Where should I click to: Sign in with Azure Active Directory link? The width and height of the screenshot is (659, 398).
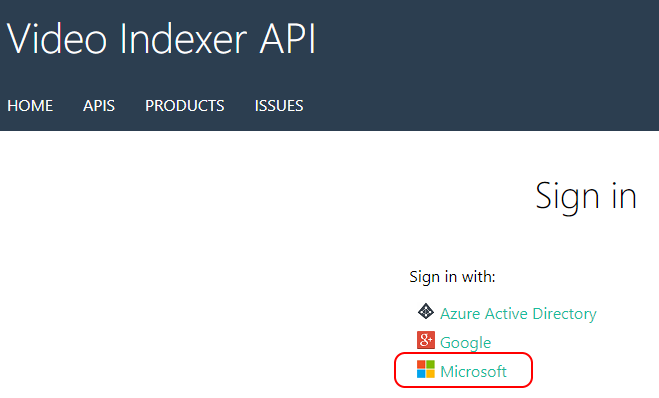pyautogui.click(x=518, y=314)
